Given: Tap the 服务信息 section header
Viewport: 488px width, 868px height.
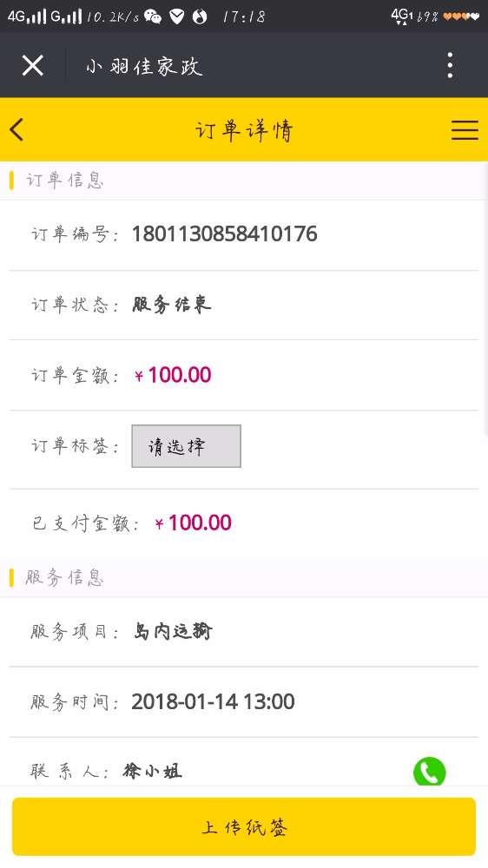Looking at the screenshot, I should [x=65, y=577].
